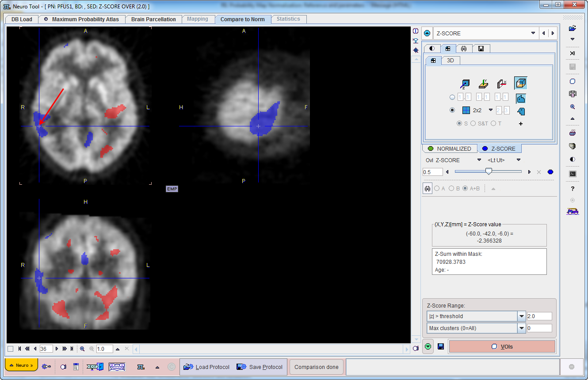
Task: Select the S&T radio button
Action: pyautogui.click(x=473, y=124)
